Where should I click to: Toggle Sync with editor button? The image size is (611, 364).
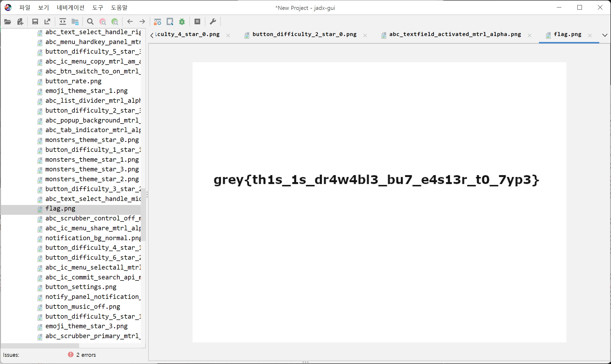click(62, 22)
